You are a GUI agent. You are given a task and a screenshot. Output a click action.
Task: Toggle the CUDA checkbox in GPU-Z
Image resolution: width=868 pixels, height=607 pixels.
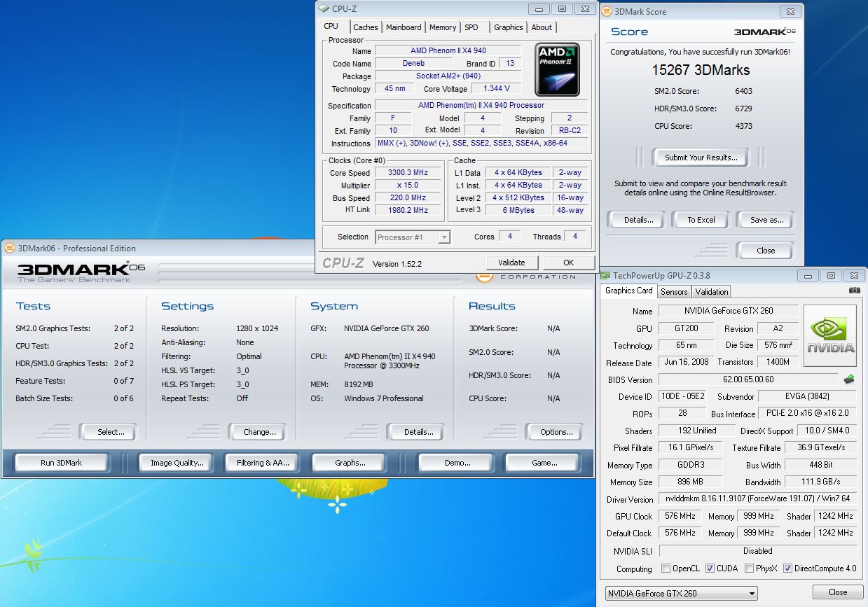tap(710, 568)
